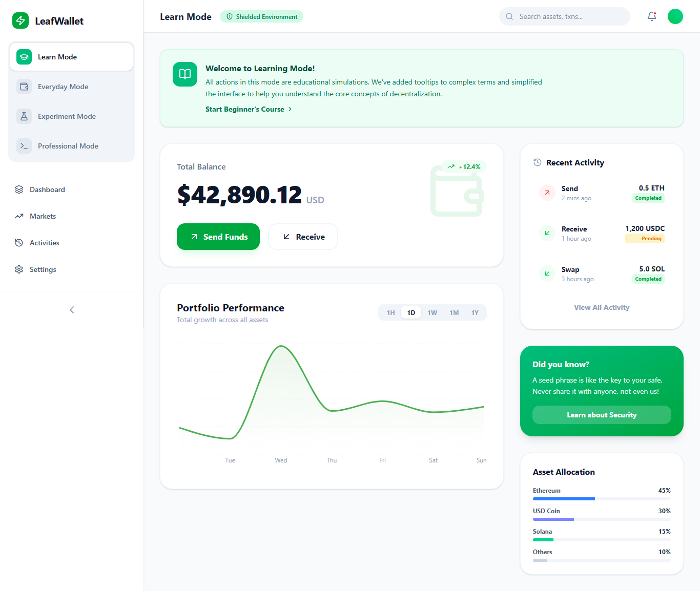Collapse the sidebar with the chevron
The width and height of the screenshot is (700, 591).
(72, 310)
